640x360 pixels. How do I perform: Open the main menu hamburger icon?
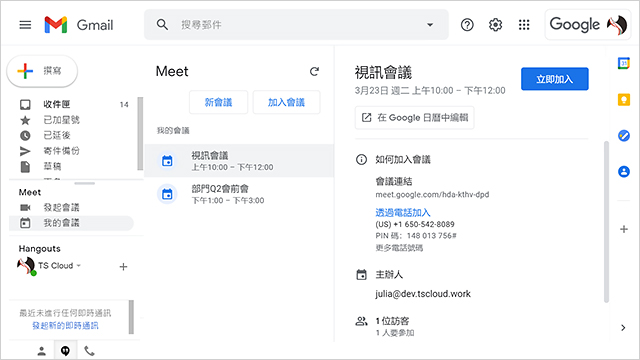tap(25, 25)
